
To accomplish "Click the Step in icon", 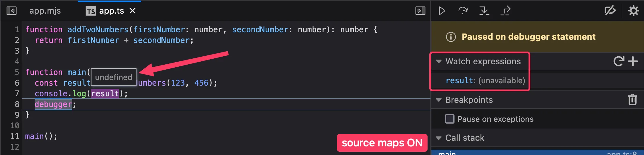I will [484, 11].
